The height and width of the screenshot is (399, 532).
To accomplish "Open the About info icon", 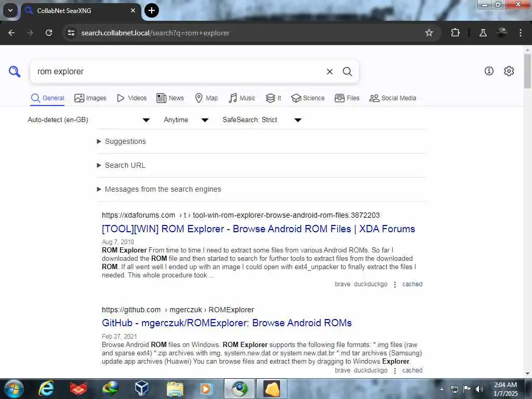I will tap(489, 71).
